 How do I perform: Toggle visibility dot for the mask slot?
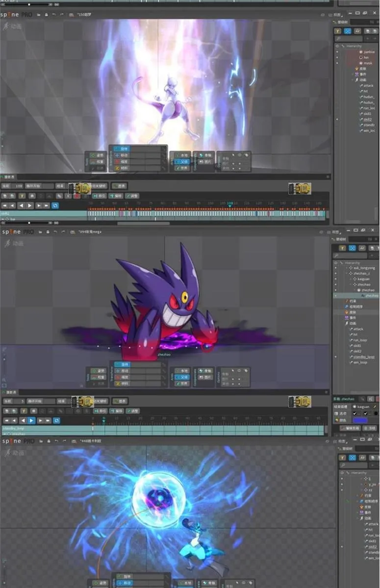coord(337,63)
